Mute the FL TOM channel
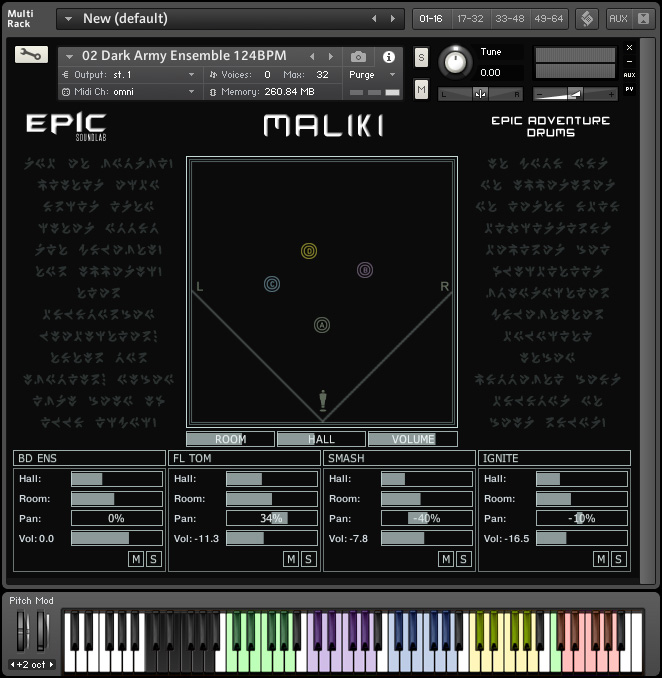 click(291, 559)
